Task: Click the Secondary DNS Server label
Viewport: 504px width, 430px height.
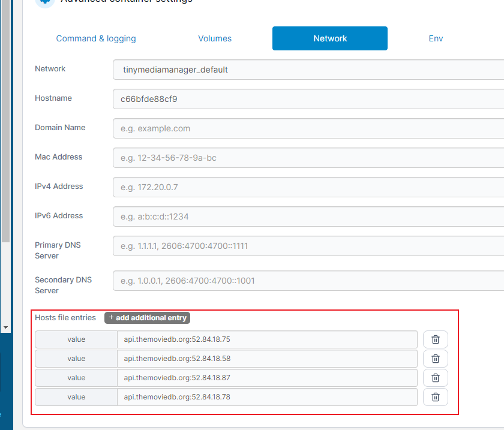Action: point(64,285)
